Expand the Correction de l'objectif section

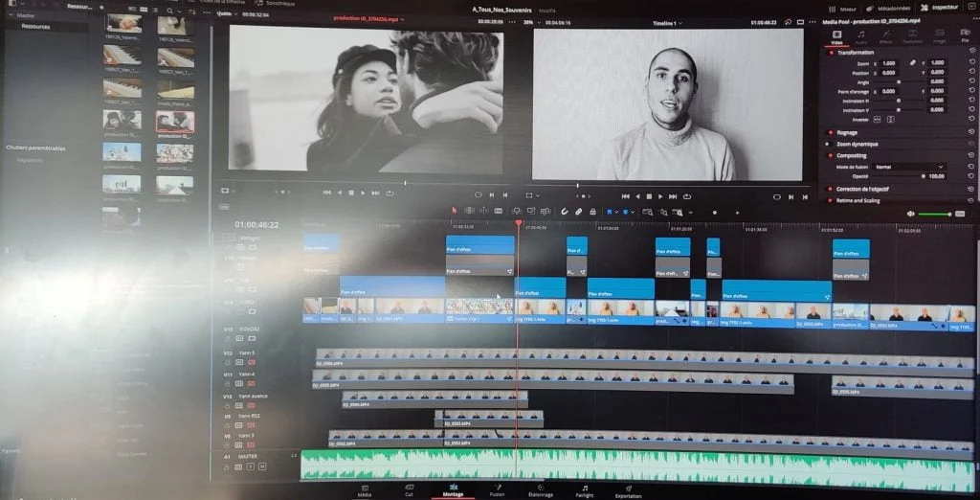862,189
